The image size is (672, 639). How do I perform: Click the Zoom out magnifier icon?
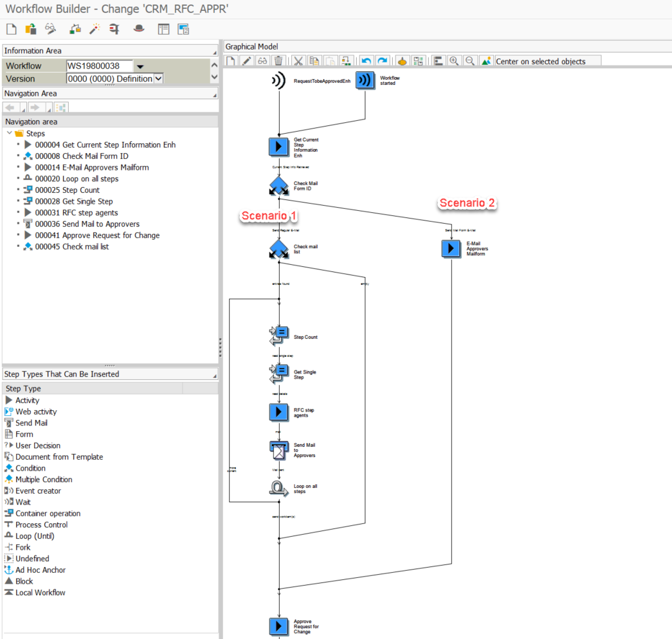point(470,61)
